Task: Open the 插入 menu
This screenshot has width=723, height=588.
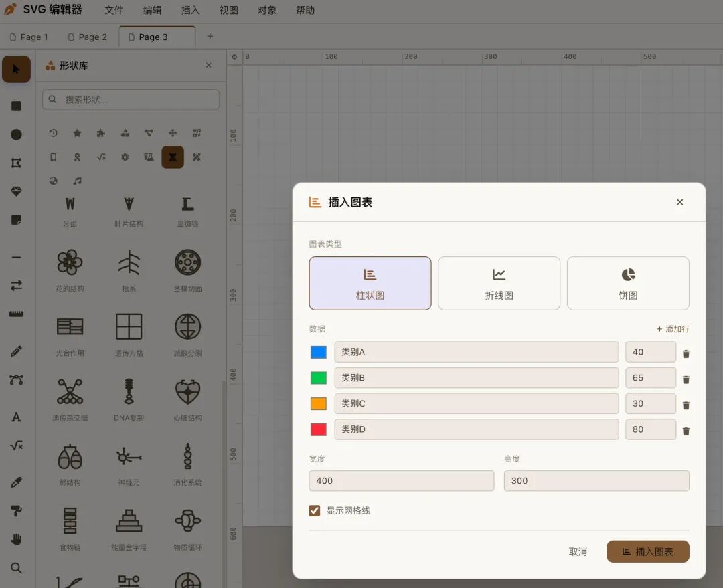Action: [x=190, y=10]
